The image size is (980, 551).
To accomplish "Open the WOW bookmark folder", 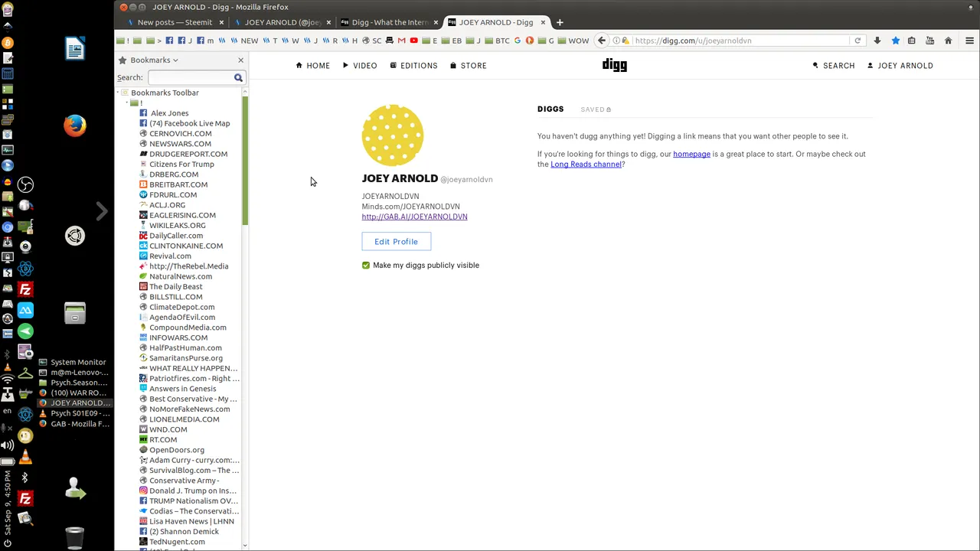I will tap(573, 41).
